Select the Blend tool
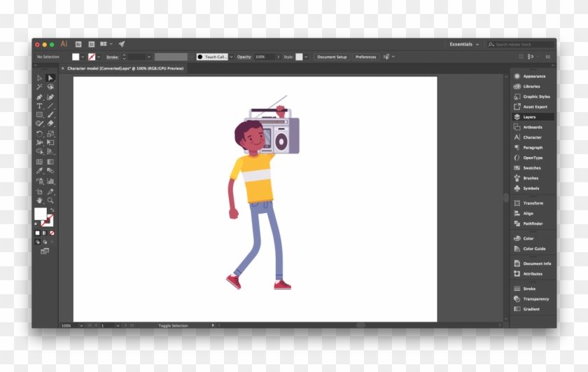Screen dimensions: 588x372 (x=50, y=171)
